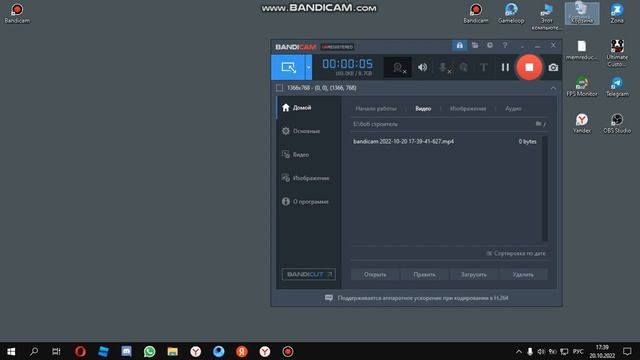The image size is (640, 360).
Task: Show hidden tray icons chevron
Action: 519,351
